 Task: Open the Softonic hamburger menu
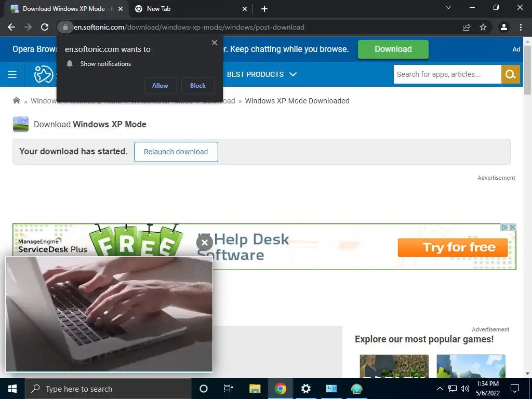coord(12,74)
